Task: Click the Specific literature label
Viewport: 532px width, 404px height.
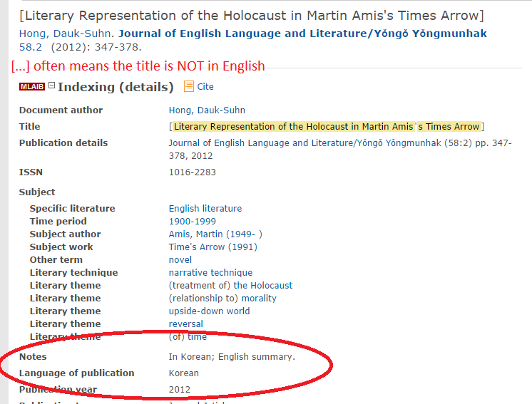Action: point(72,209)
